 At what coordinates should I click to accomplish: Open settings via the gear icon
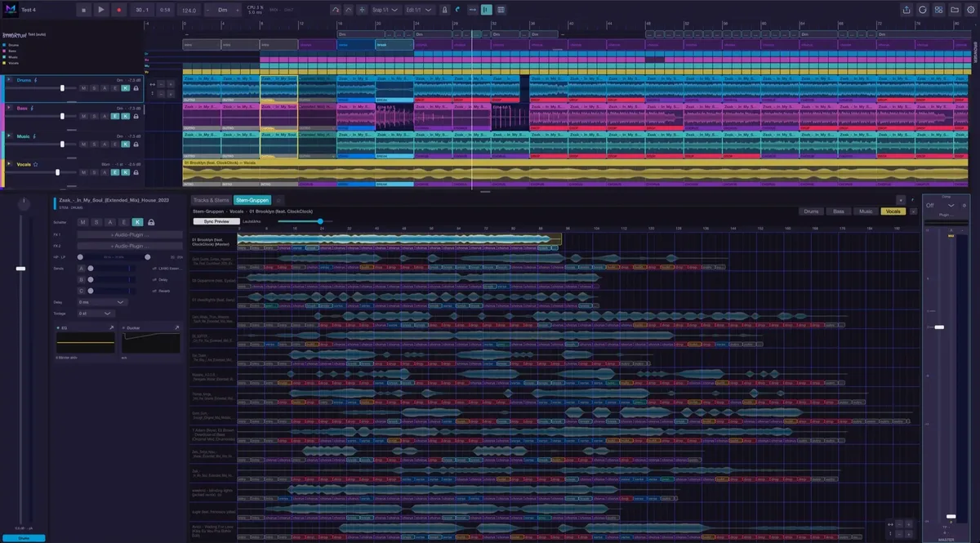click(969, 10)
